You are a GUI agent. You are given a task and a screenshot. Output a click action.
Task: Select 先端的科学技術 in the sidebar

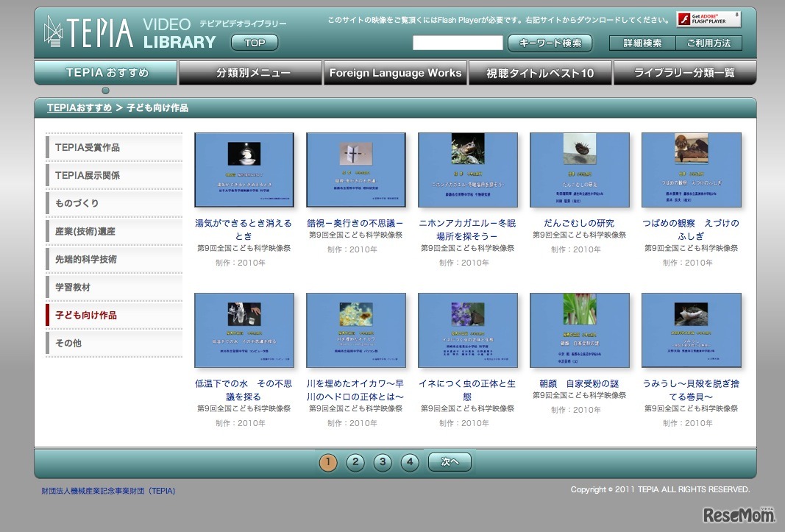click(x=114, y=259)
